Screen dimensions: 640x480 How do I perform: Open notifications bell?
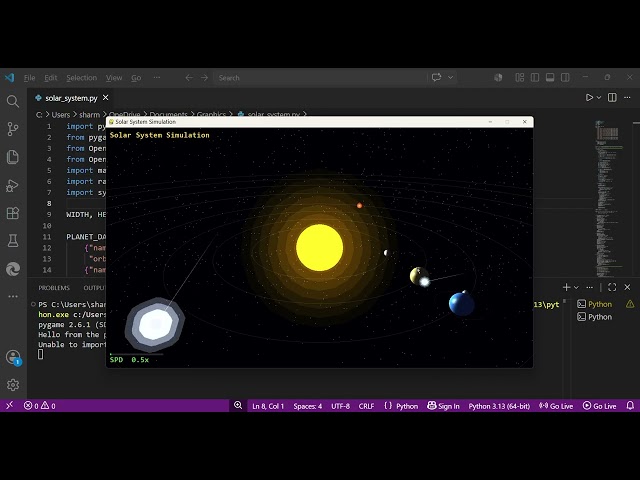(630, 406)
